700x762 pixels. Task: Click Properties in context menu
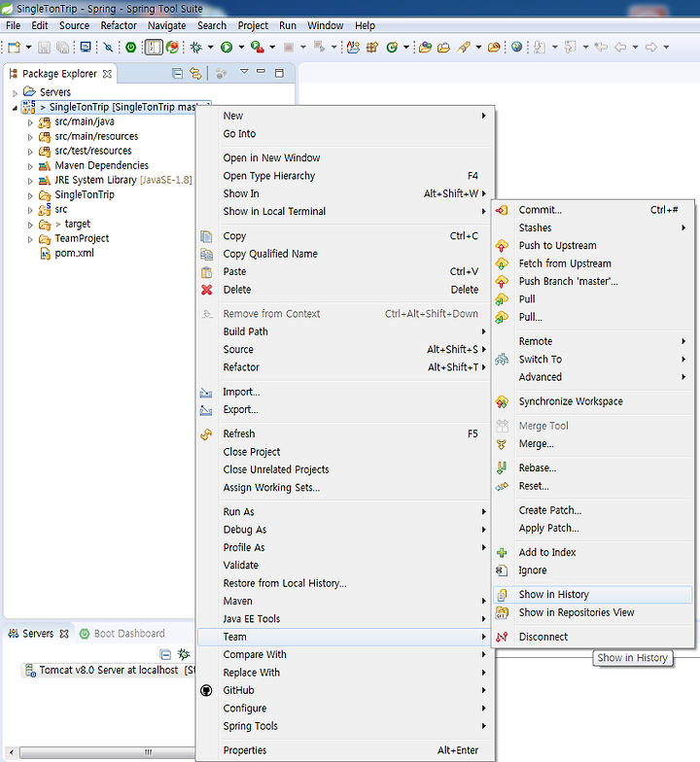click(343, 750)
